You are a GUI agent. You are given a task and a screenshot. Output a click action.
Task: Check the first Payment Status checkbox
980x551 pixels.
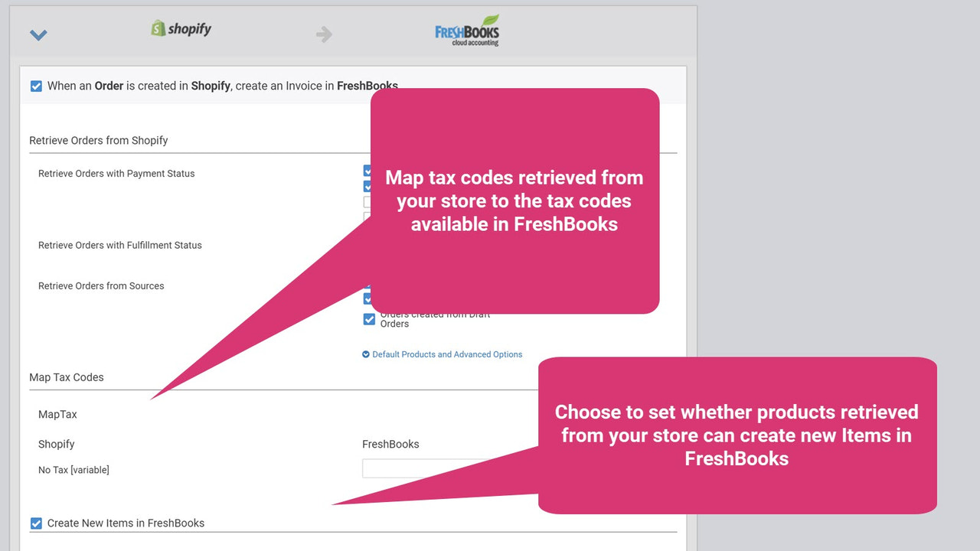pyautogui.click(x=368, y=171)
